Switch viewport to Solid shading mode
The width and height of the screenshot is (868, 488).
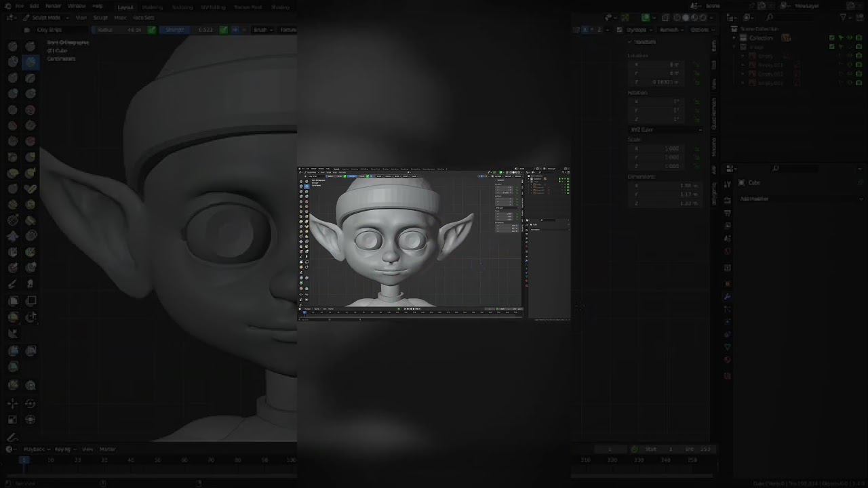(x=685, y=18)
